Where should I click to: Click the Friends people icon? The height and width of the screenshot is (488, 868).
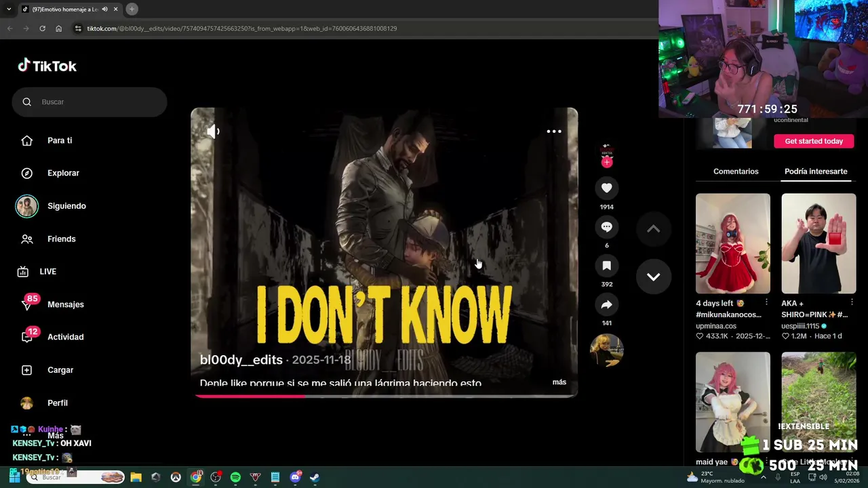click(26, 239)
